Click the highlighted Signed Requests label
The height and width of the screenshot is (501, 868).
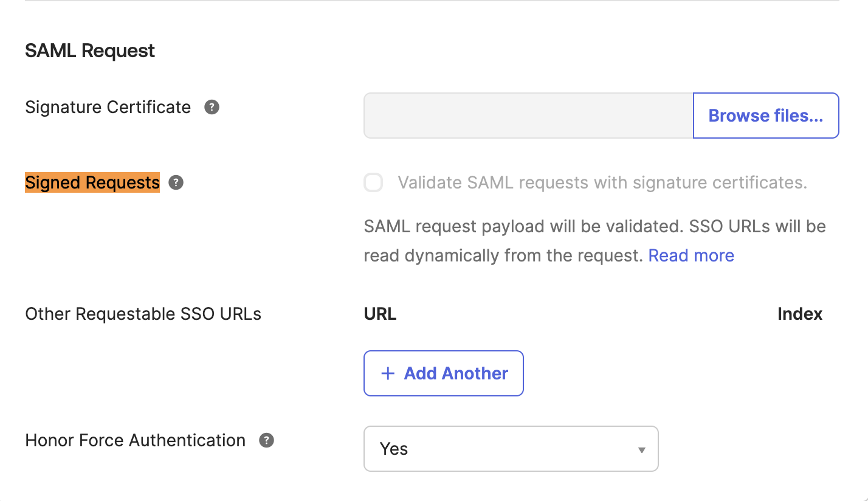click(92, 182)
